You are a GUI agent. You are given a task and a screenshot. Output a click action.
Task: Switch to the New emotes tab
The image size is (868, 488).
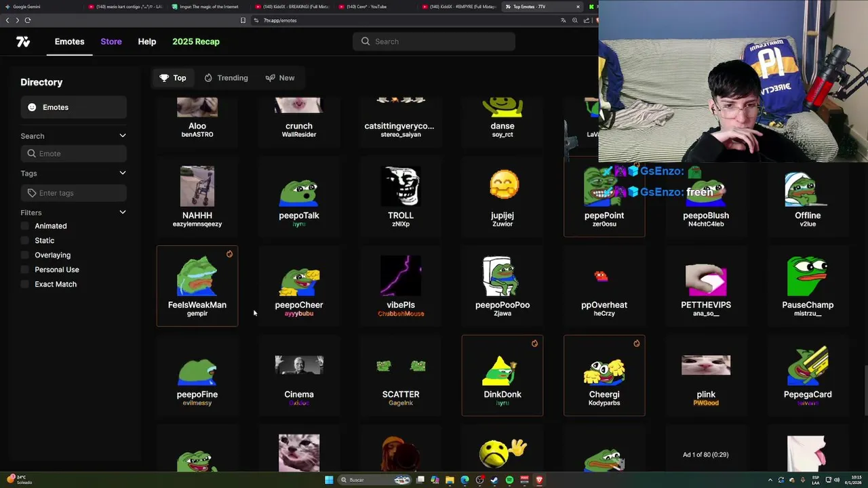[x=279, y=78]
